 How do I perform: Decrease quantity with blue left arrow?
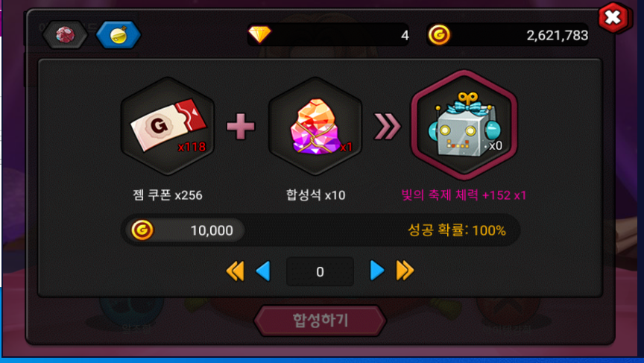[x=263, y=271]
